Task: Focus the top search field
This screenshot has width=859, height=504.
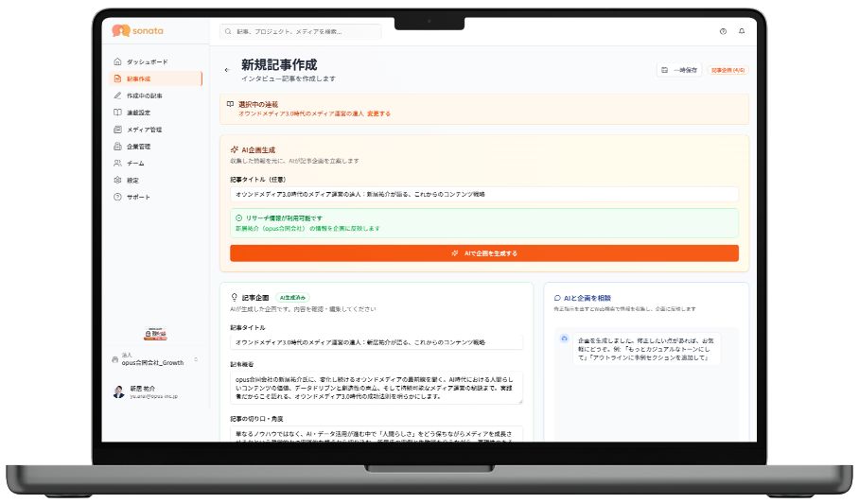Action: (301, 31)
